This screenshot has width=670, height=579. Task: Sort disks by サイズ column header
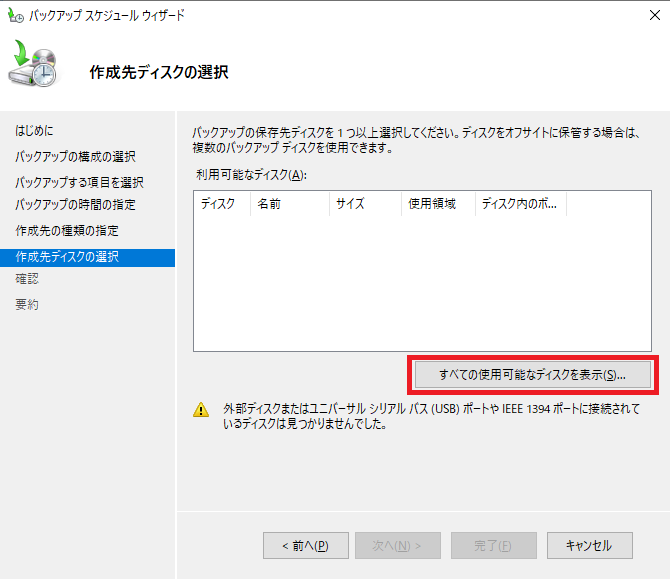350,204
